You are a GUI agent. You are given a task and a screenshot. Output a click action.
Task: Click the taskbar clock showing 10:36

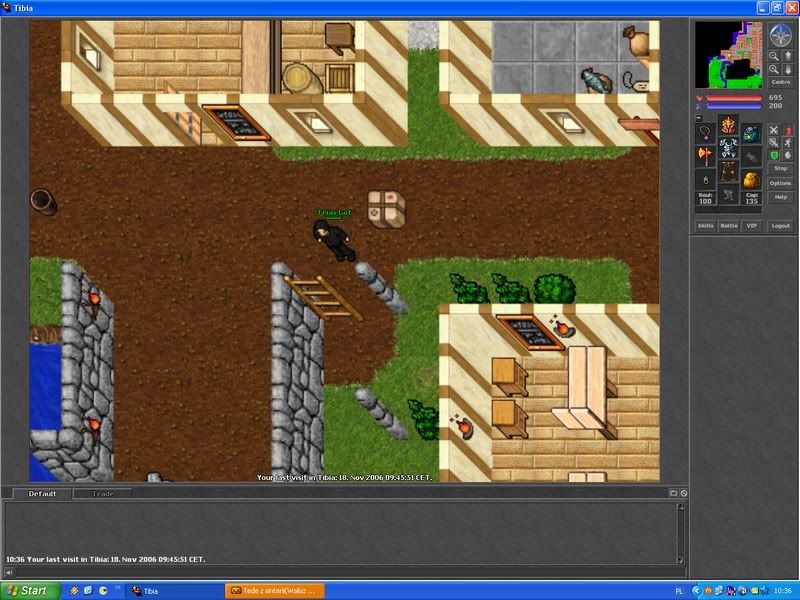783,591
